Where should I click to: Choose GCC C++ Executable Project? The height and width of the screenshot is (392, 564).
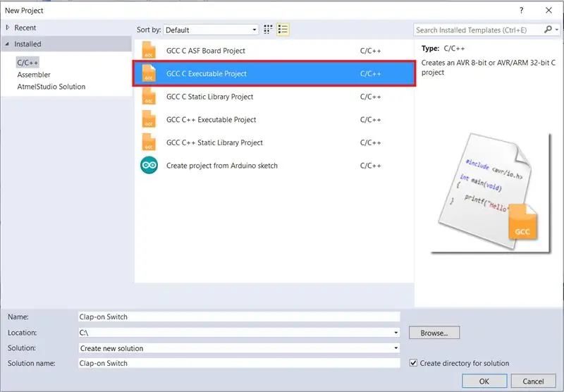tap(274, 119)
